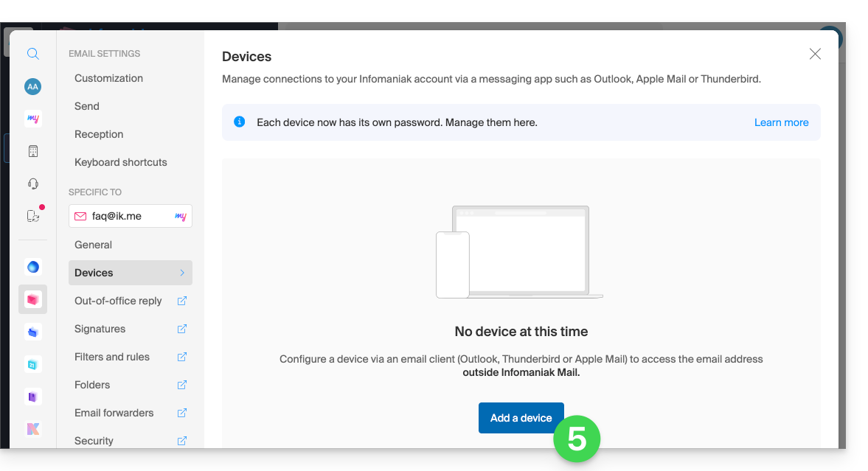
Task: Open Send settings
Action: point(87,106)
